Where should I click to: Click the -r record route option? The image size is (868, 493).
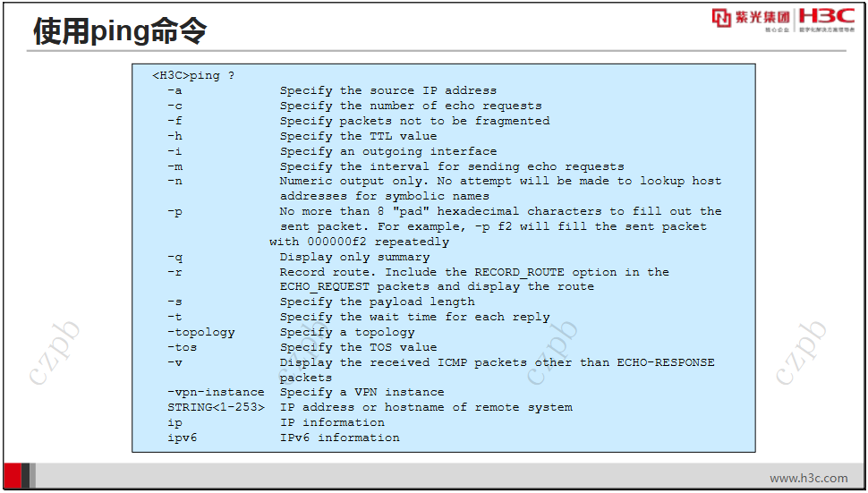[x=418, y=279]
